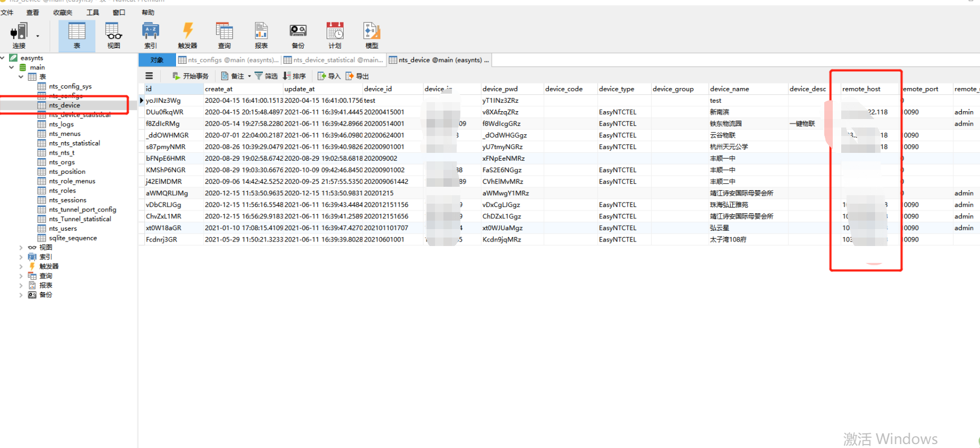Select nts_role_menus table in the tree
Viewport: 980px width, 448px height.
coord(72,181)
